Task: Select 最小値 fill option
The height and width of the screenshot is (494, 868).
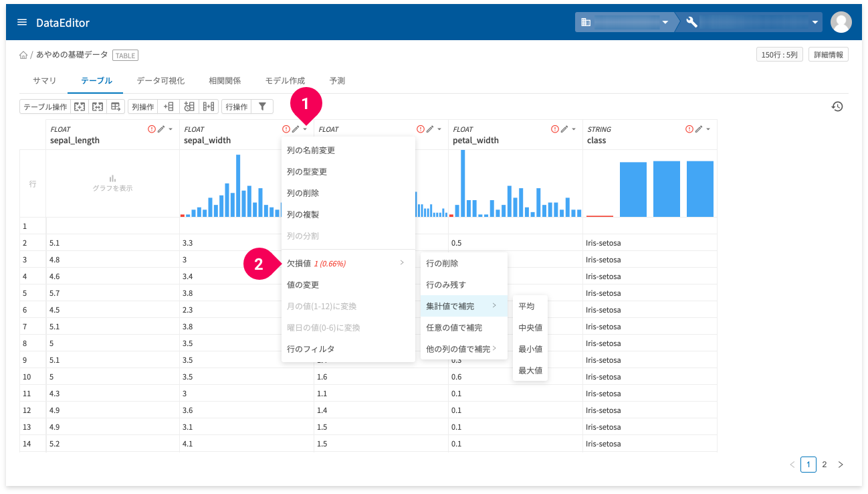Action: point(530,349)
